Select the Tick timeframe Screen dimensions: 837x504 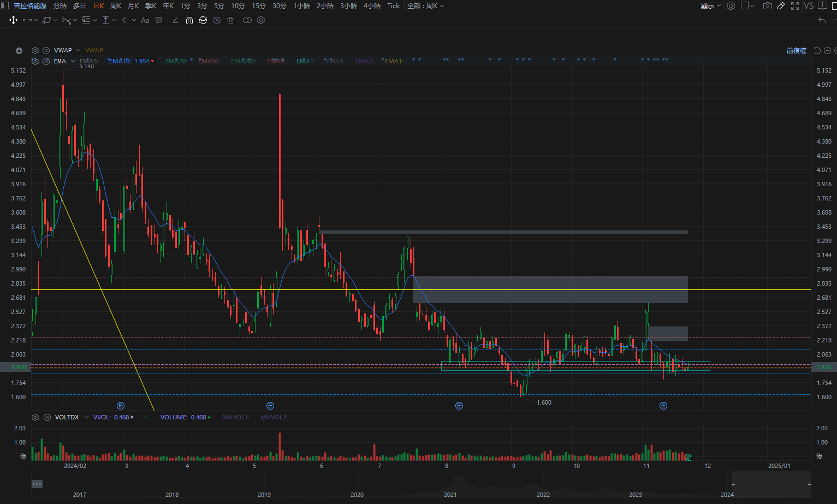(x=393, y=5)
